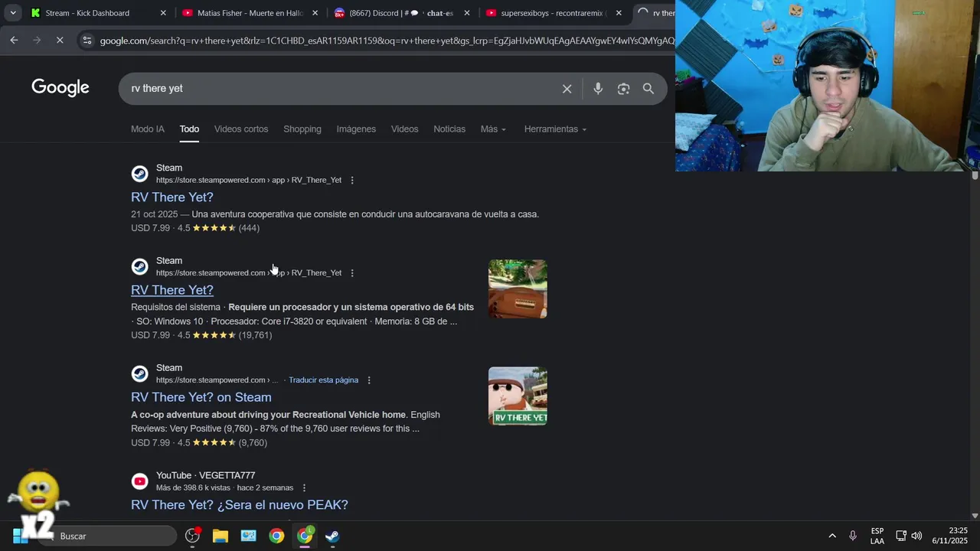Open options menu for the YouTube result
Screen dimensions: 980x551
tap(304, 488)
